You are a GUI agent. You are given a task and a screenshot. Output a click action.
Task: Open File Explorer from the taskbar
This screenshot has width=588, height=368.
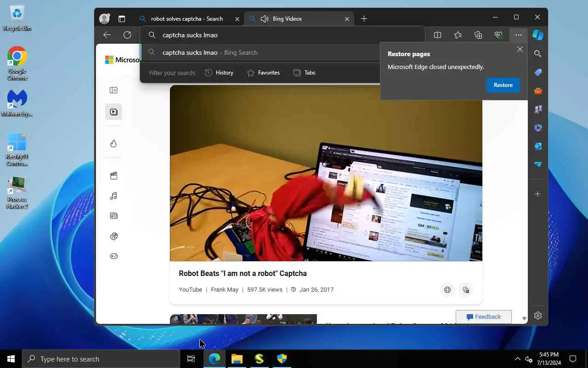click(237, 359)
